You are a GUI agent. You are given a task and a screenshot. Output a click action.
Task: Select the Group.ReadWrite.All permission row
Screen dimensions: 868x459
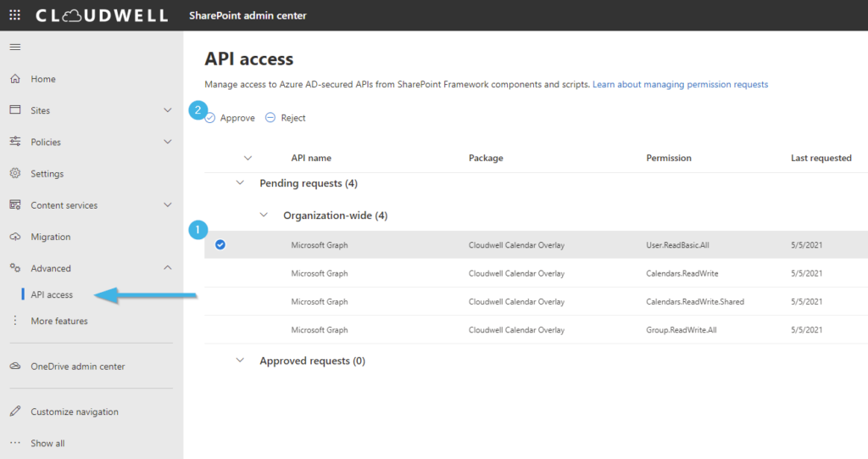click(x=536, y=330)
